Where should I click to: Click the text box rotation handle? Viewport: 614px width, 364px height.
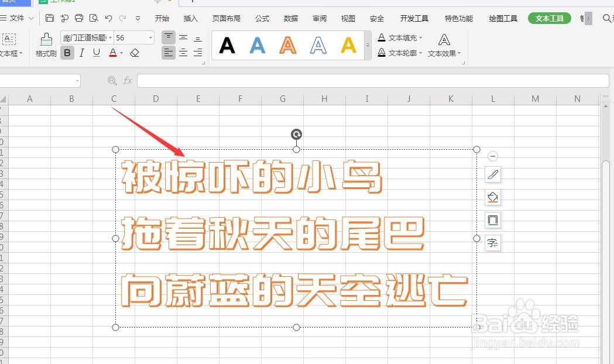(296, 135)
